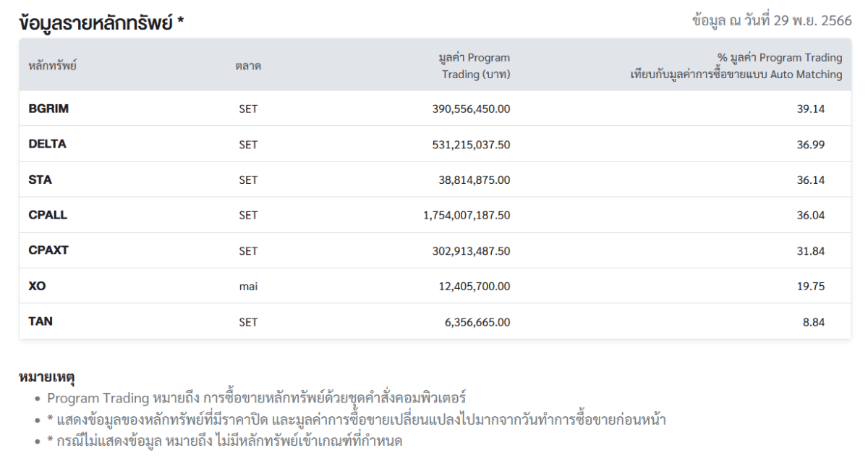868x469 pixels.
Task: Select STA trading value 38,814,875.00
Action: 474,179
